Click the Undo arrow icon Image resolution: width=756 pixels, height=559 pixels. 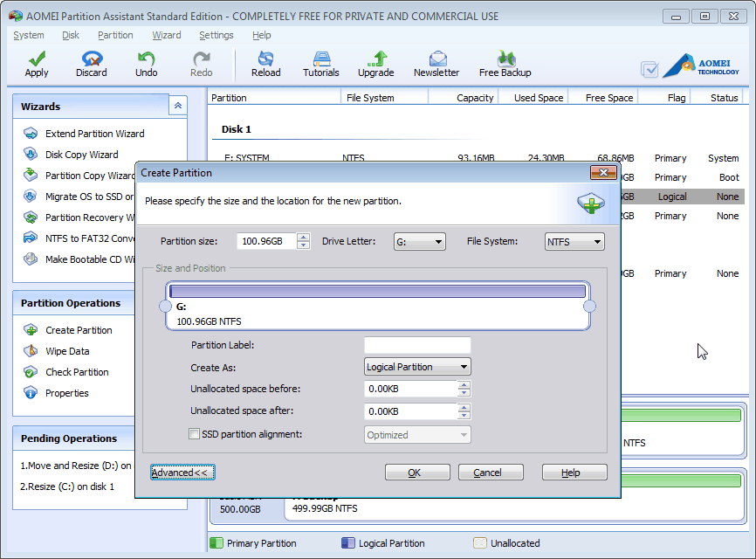click(x=146, y=59)
